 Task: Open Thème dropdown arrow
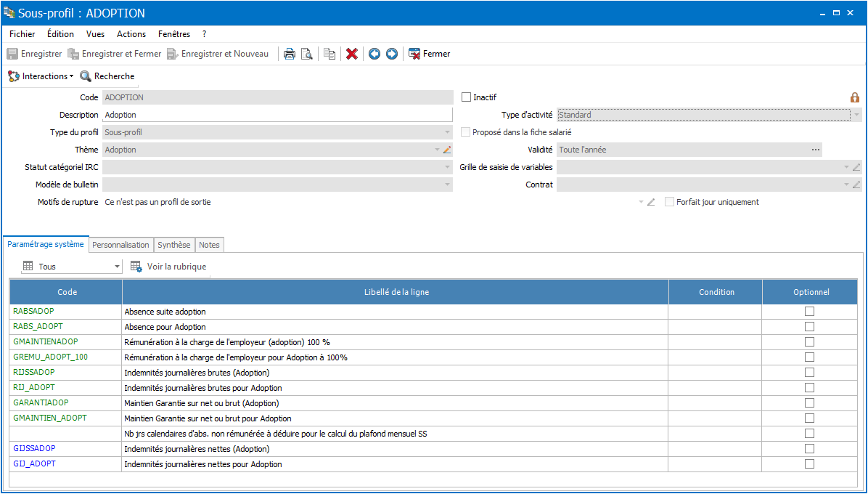pyautogui.click(x=438, y=150)
